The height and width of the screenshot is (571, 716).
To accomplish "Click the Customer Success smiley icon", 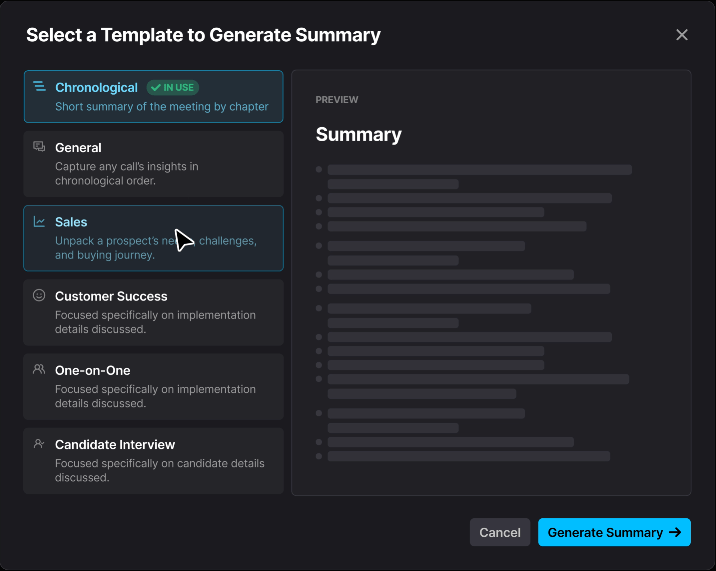I will point(39,295).
